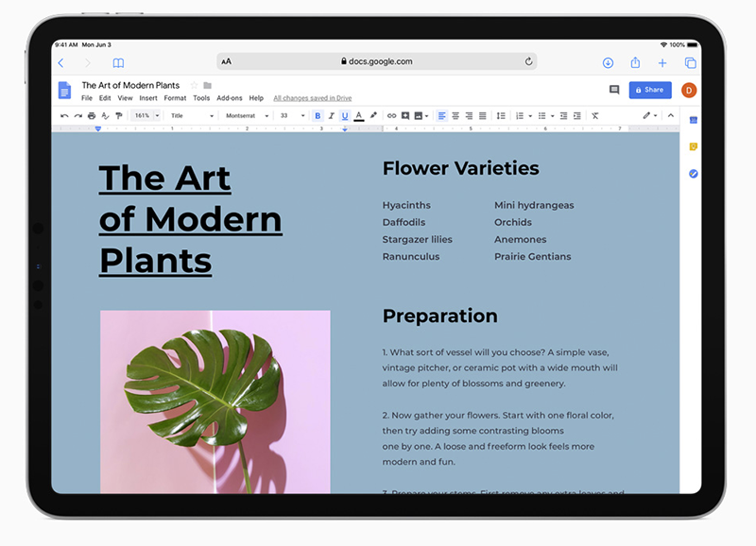Click the print icon in toolbar
The height and width of the screenshot is (546, 756).
tap(92, 115)
